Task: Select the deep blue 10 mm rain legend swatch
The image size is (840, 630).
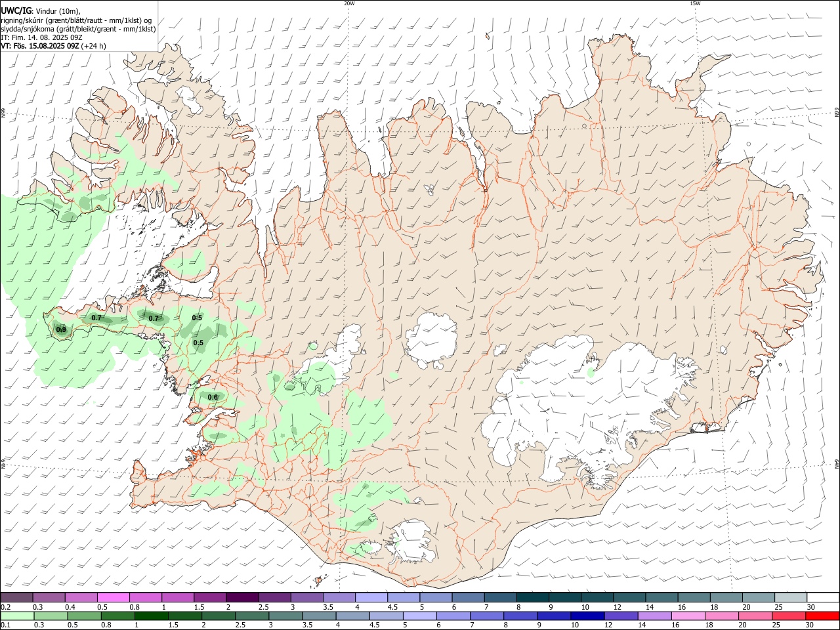Action: pos(587,616)
